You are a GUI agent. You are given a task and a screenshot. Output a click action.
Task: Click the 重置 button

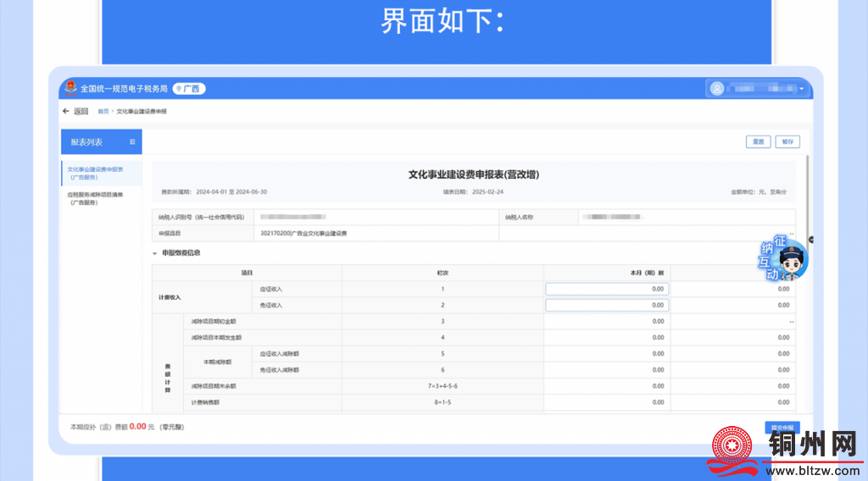[758, 142]
